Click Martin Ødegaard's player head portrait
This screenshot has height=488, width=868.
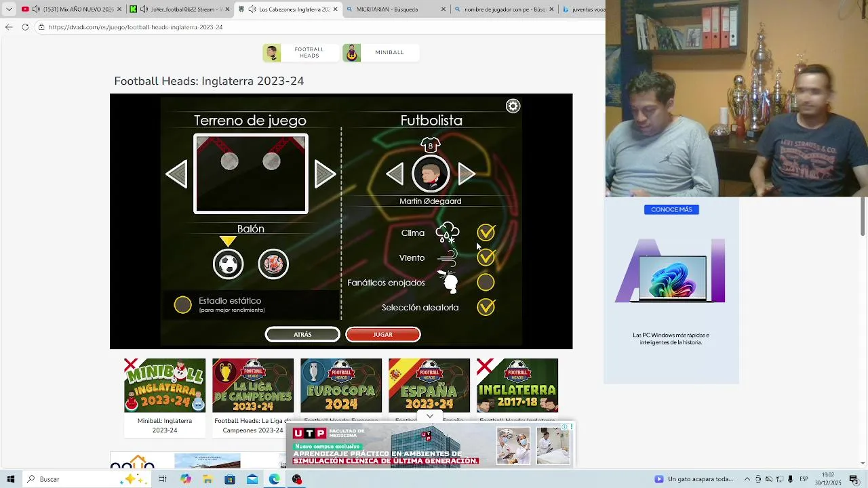coord(431,174)
